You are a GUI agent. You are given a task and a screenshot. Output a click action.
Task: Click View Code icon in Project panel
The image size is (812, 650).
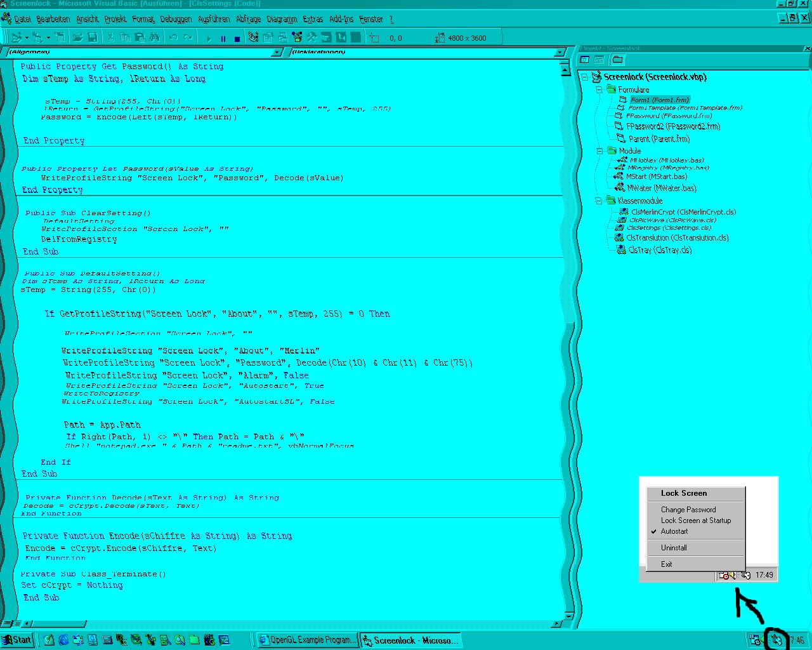(585, 60)
